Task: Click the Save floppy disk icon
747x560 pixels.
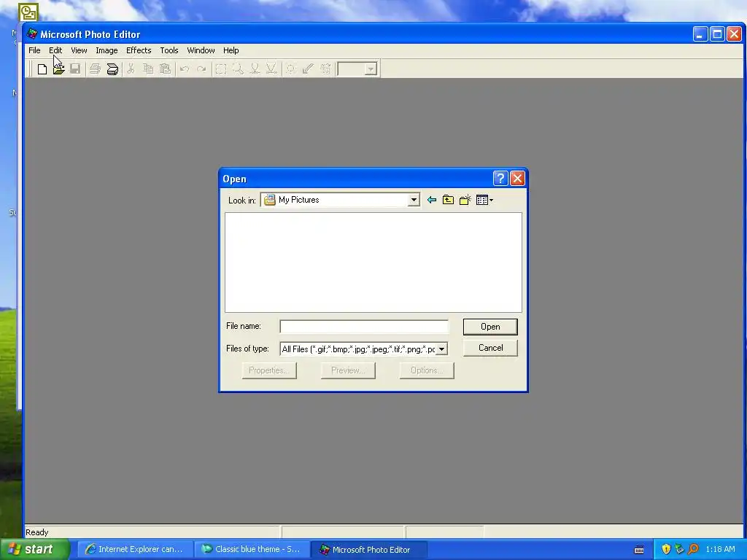Action: (x=75, y=69)
